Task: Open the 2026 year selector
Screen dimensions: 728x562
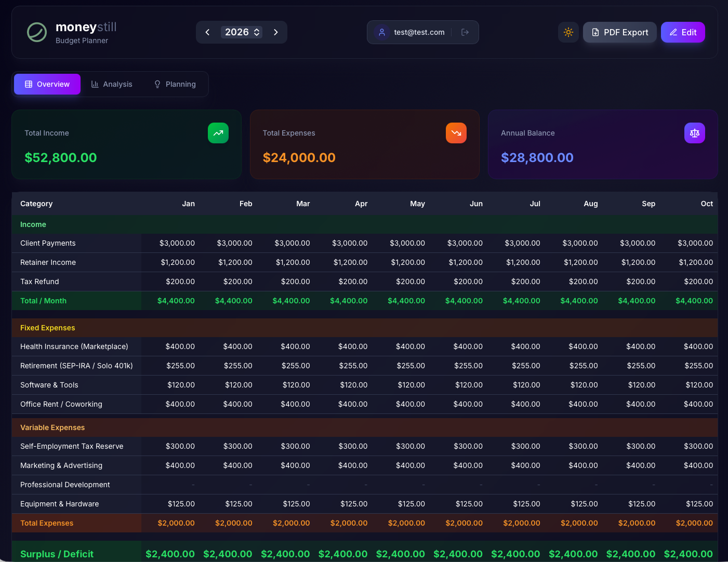Action: (241, 32)
